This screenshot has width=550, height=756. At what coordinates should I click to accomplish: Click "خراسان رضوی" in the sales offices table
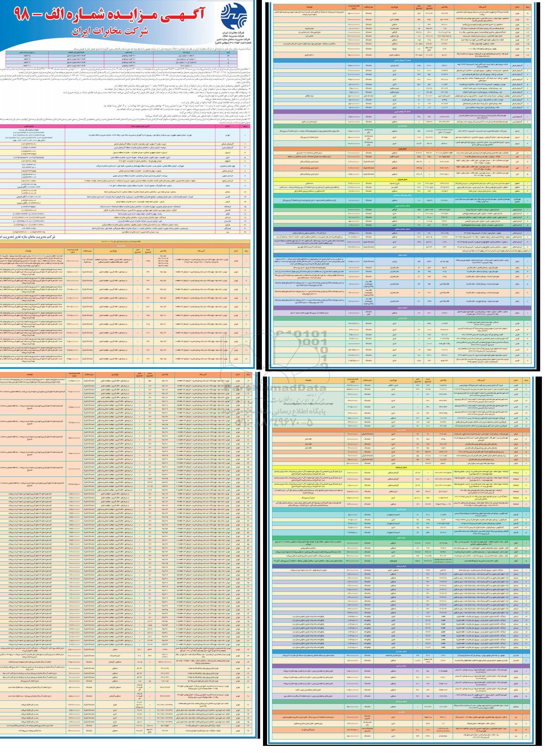click(228, 181)
